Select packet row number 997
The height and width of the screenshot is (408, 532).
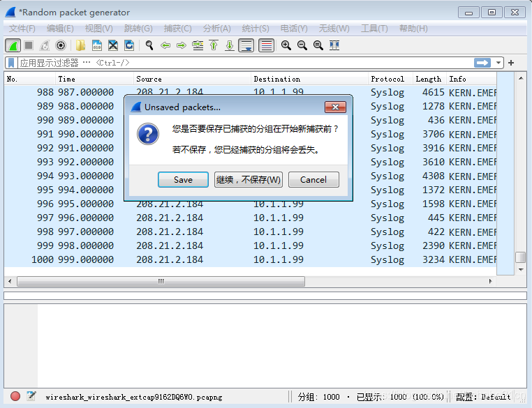(251, 218)
